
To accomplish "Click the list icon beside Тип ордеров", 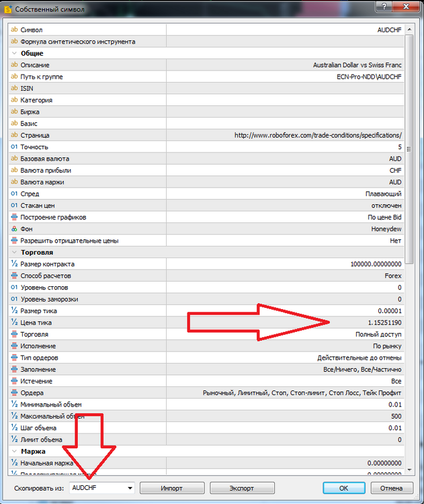I will [14, 358].
